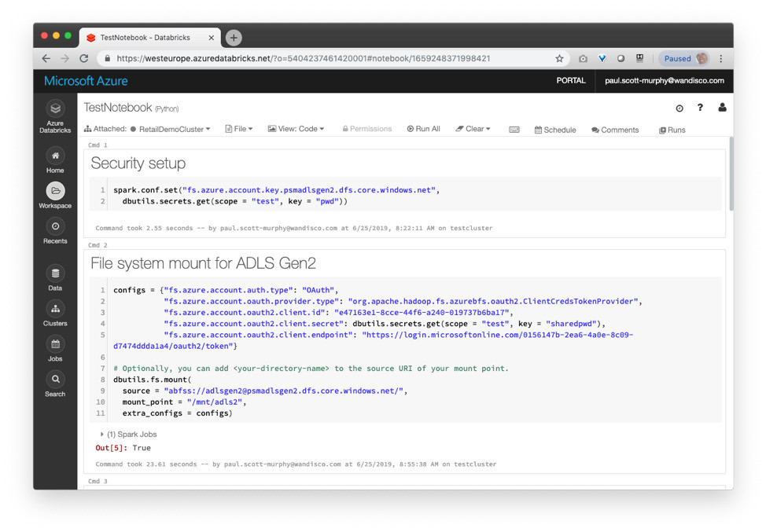Go to Home in sidebar
This screenshot has height=532, width=766.
coord(55,156)
